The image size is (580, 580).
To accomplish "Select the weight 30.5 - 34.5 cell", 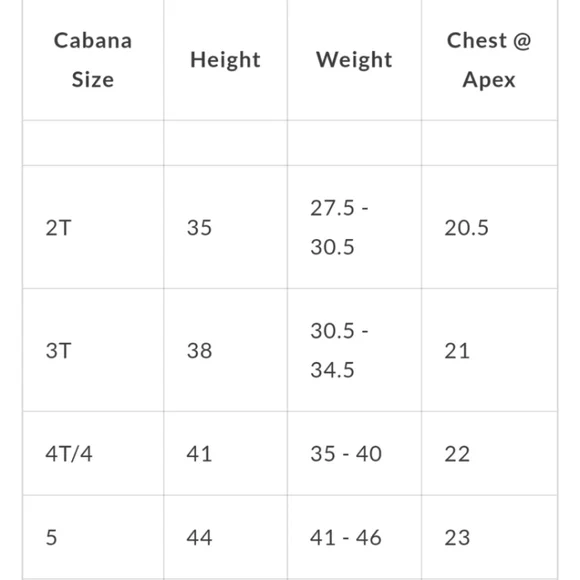I will [354, 350].
